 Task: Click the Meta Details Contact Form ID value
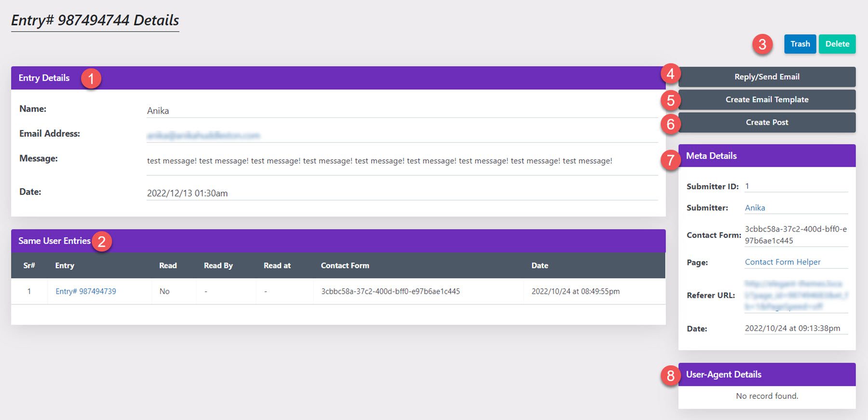click(796, 235)
